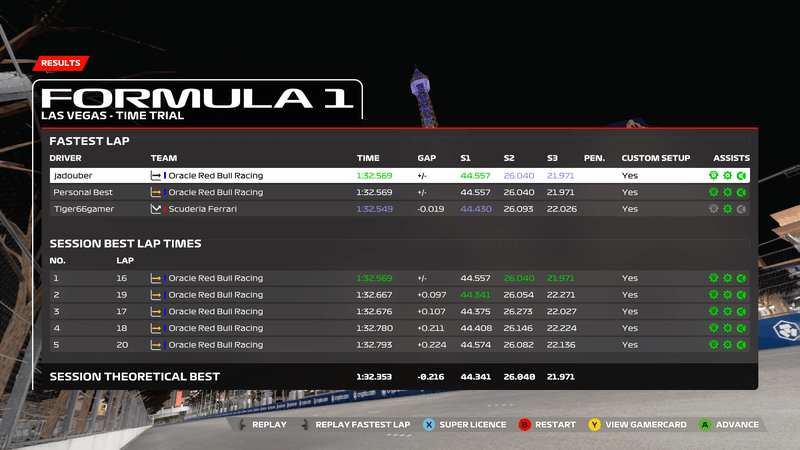Screen dimensions: 800x450
Task: Click the red B button icon for Restart
Action: click(524, 424)
